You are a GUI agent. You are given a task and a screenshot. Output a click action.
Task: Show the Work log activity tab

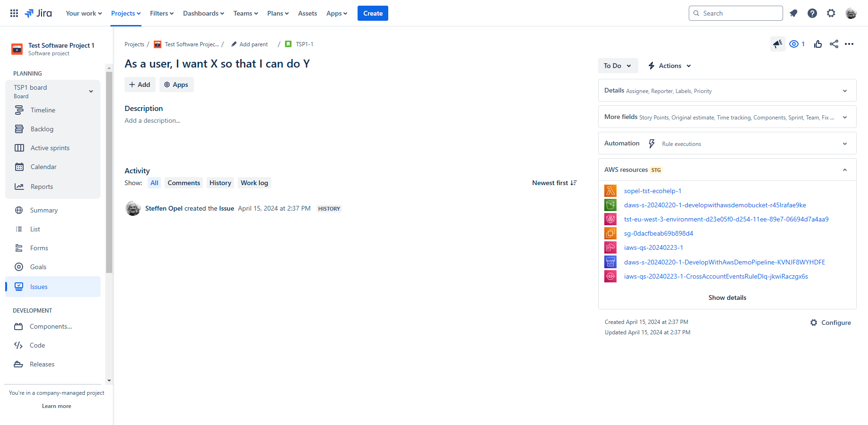point(254,183)
